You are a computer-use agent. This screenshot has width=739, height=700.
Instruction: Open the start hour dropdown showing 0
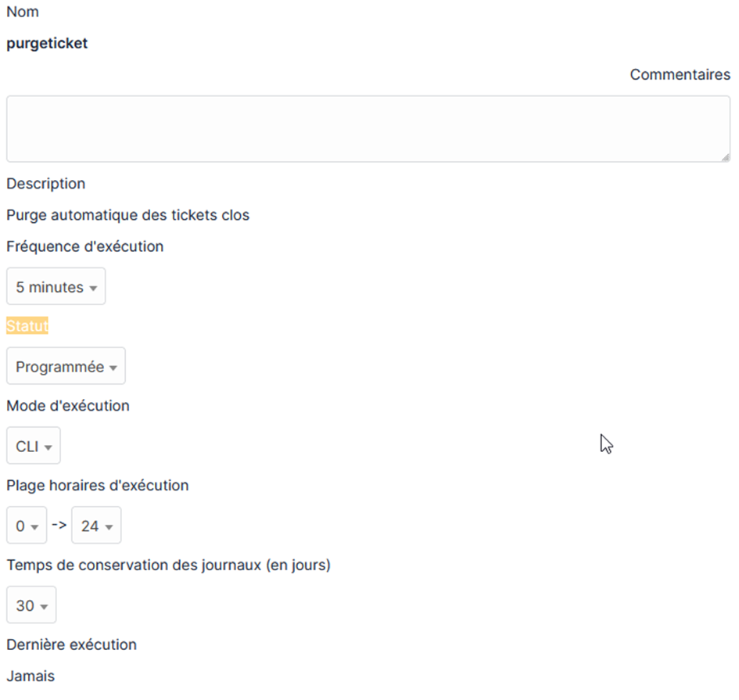point(27,526)
